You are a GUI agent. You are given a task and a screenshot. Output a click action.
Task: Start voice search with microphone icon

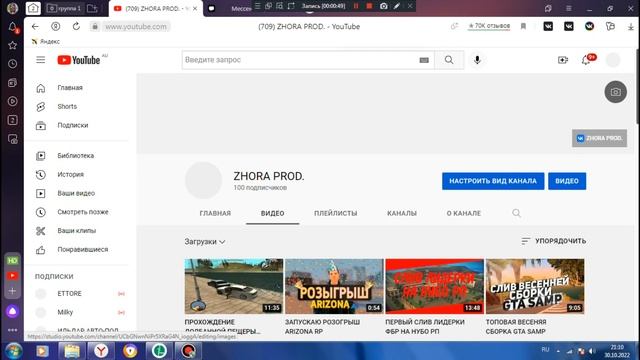click(x=477, y=60)
